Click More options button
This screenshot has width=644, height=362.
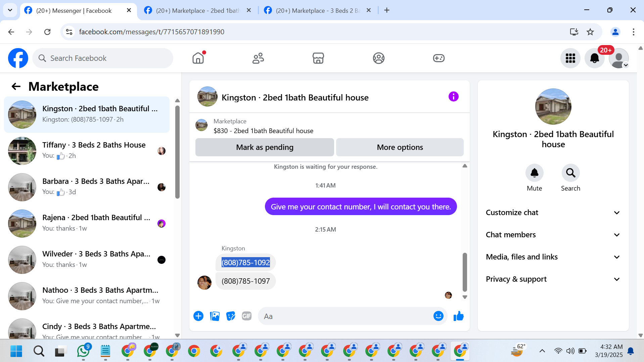click(x=400, y=147)
